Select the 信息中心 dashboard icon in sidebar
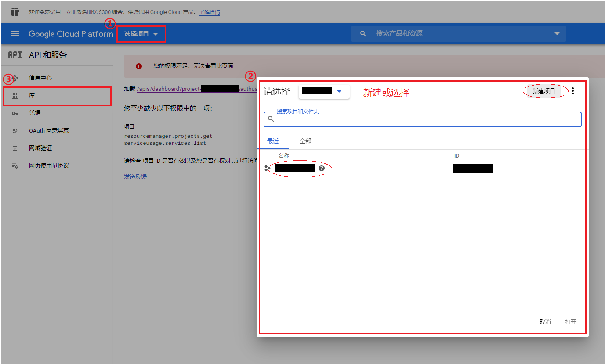Viewport: 605px width, 364px height. pos(14,78)
